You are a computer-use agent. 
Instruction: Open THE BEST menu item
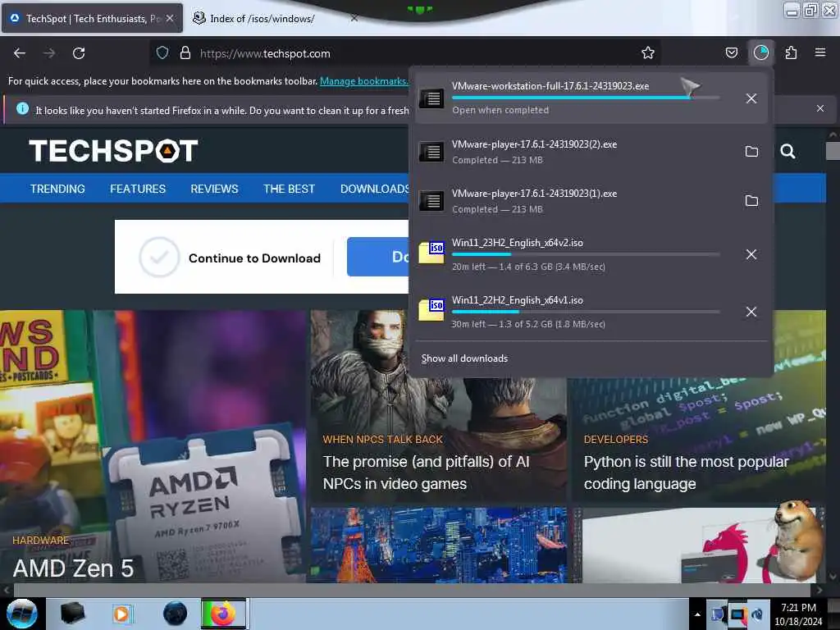[x=289, y=189]
